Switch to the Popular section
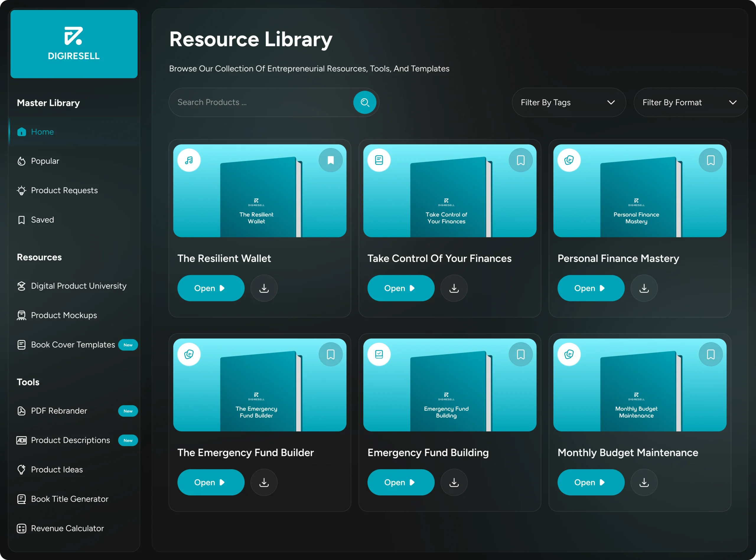This screenshot has width=756, height=560. coord(45,161)
